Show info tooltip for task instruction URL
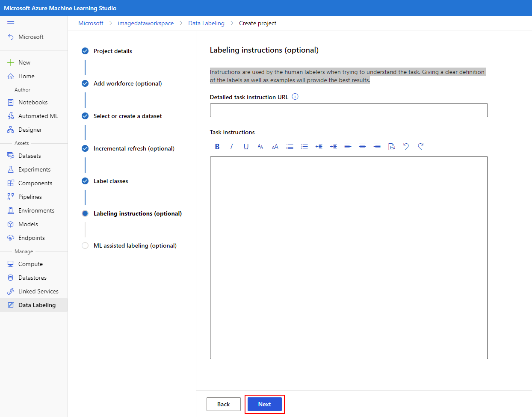532x417 pixels. click(x=295, y=97)
